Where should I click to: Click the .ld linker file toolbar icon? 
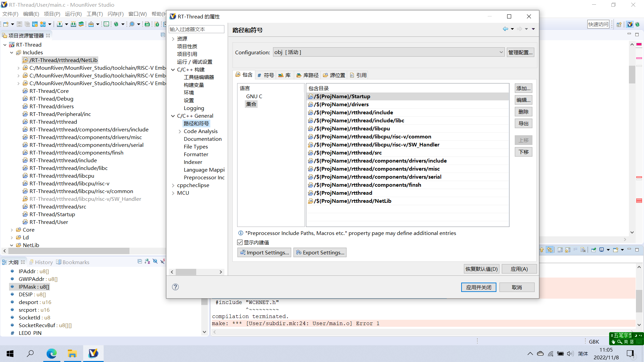[x=147, y=24]
